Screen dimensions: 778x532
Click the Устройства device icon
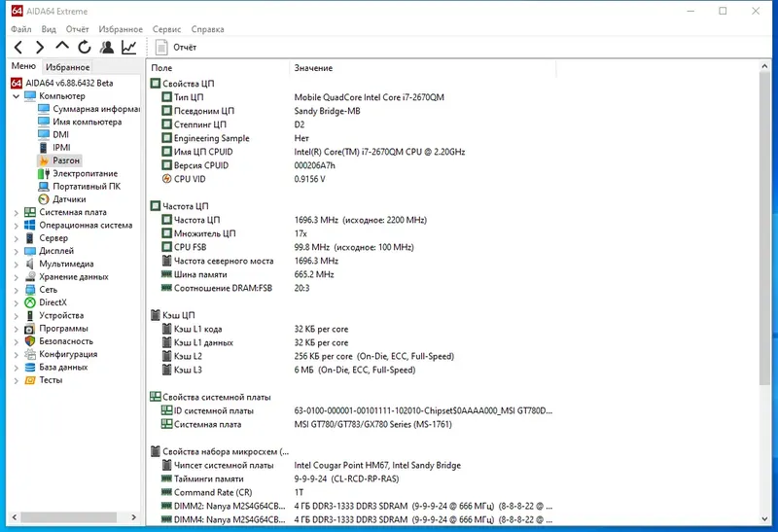click(x=30, y=315)
